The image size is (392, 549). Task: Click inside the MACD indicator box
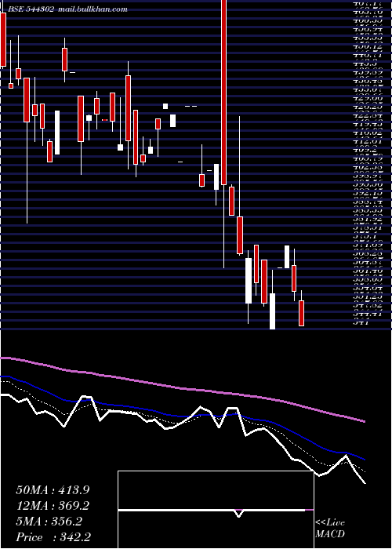[216, 510]
